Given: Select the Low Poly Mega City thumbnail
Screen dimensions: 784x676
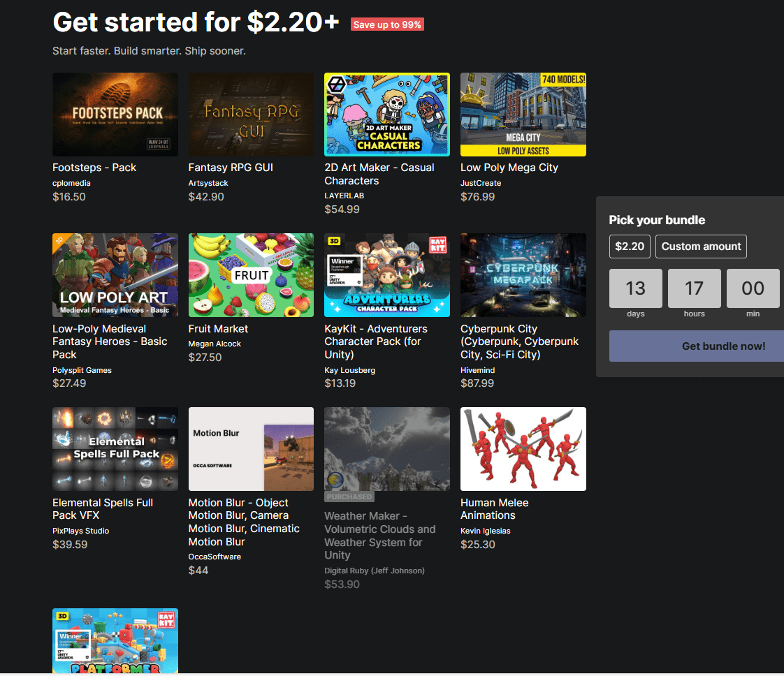Looking at the screenshot, I should (523, 115).
